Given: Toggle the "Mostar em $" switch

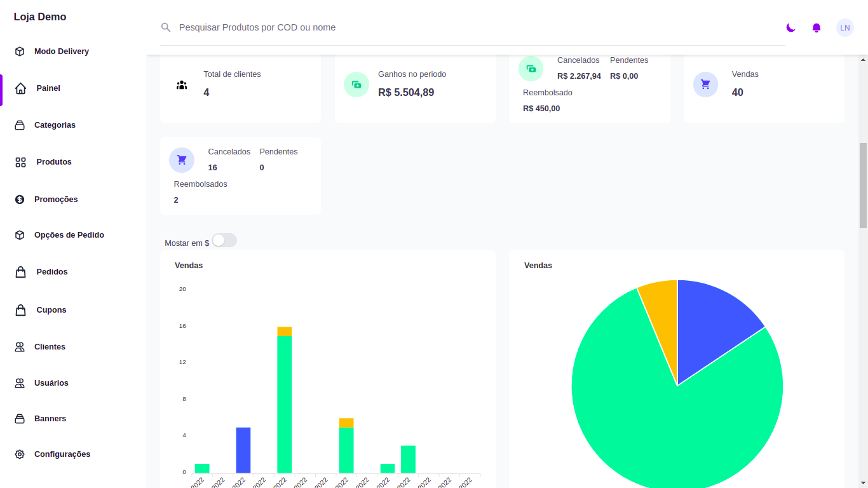Looking at the screenshot, I should (224, 240).
